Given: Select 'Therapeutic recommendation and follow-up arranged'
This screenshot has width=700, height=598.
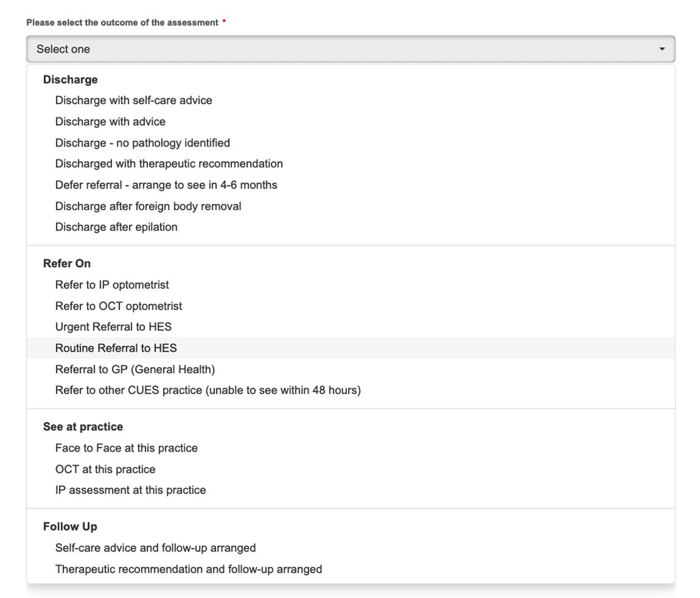Looking at the screenshot, I should coord(350,569).
